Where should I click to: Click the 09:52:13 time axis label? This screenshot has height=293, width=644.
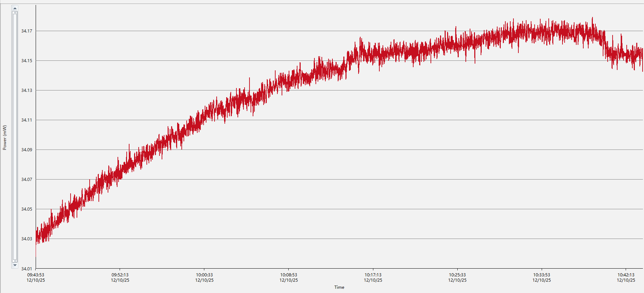tap(120, 275)
